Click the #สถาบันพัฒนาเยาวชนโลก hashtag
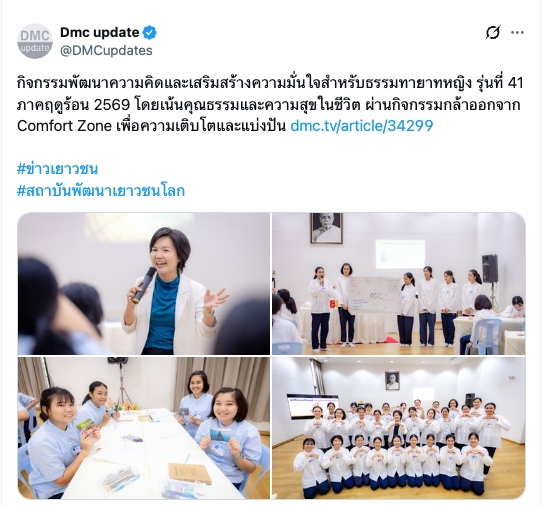542x506 pixels. point(101,190)
